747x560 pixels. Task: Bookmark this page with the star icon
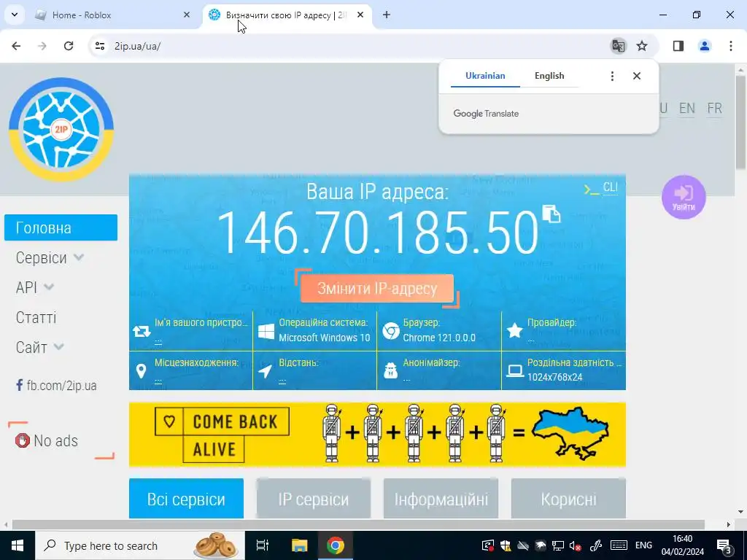(x=642, y=46)
